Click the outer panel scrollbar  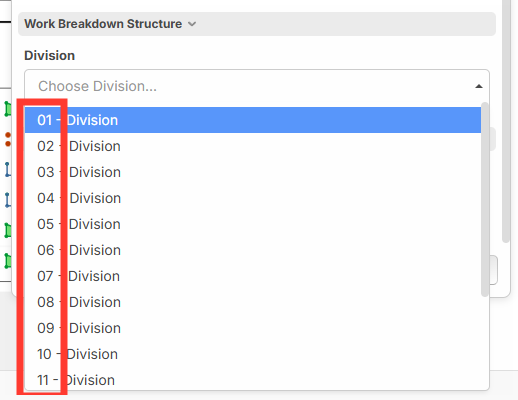[506, 121]
